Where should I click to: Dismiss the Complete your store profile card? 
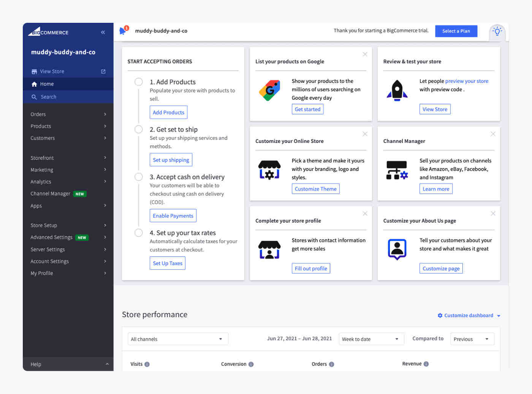pyautogui.click(x=365, y=214)
